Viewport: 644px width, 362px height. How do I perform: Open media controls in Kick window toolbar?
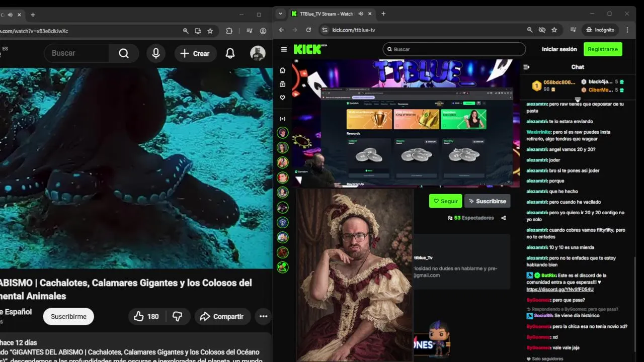[x=573, y=30]
